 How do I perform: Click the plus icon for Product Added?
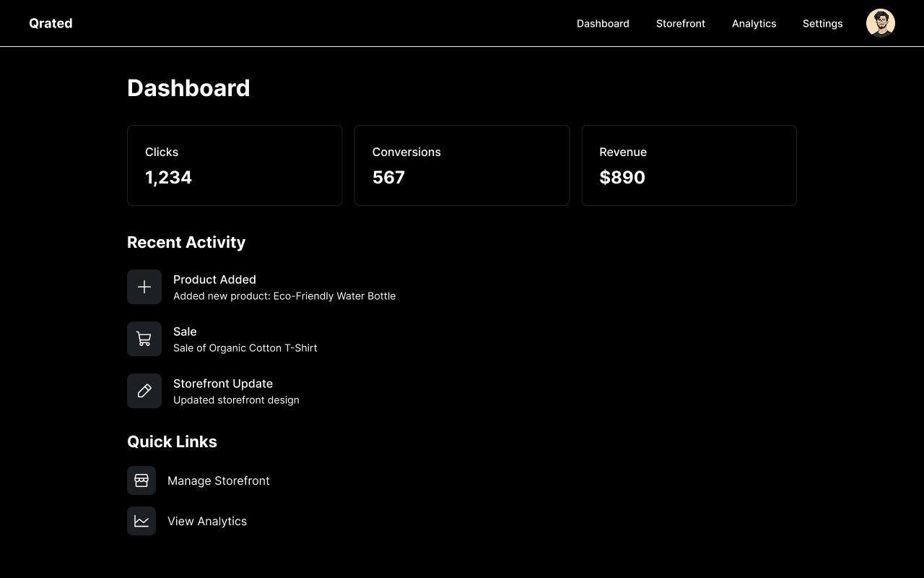point(144,287)
